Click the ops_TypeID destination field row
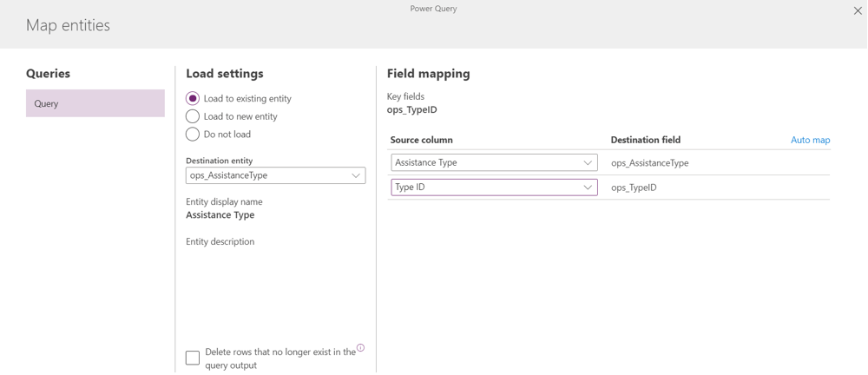The height and width of the screenshot is (375, 868). [634, 187]
